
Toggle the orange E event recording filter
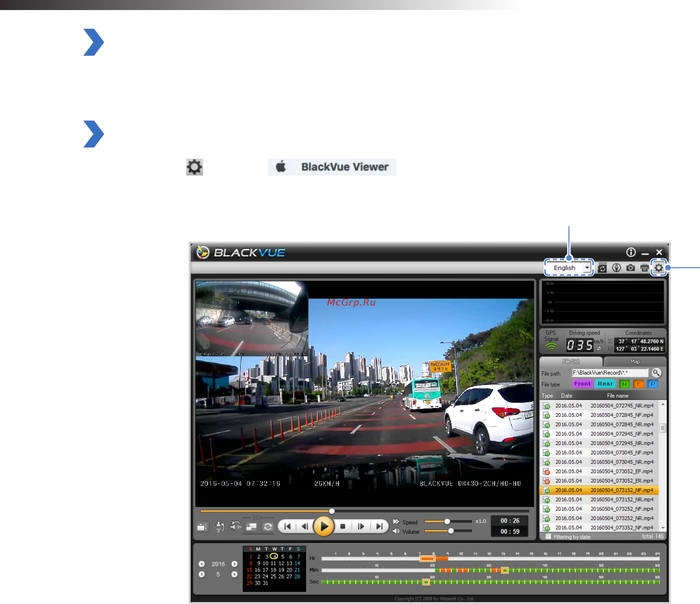[x=639, y=384]
